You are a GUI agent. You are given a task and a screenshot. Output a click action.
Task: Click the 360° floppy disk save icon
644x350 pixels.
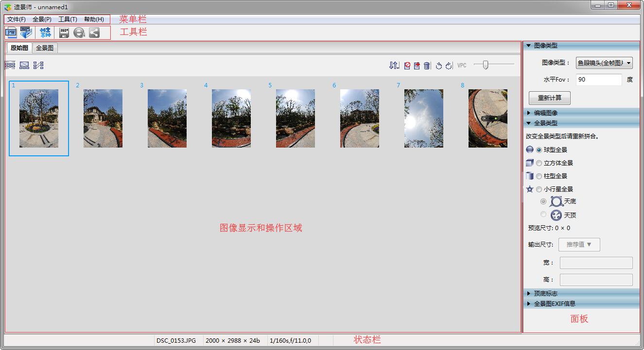click(x=64, y=33)
